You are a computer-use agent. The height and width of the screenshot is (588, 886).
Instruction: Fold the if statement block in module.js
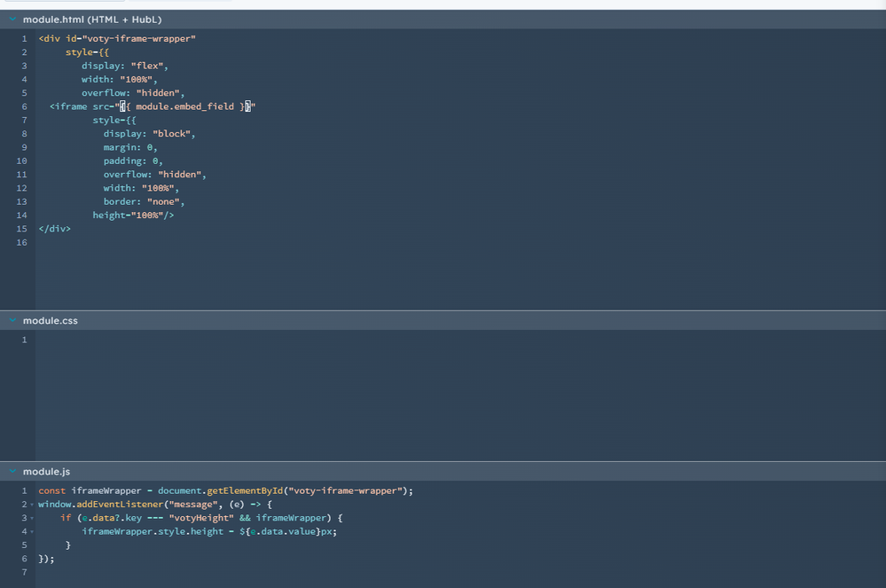(x=31, y=518)
